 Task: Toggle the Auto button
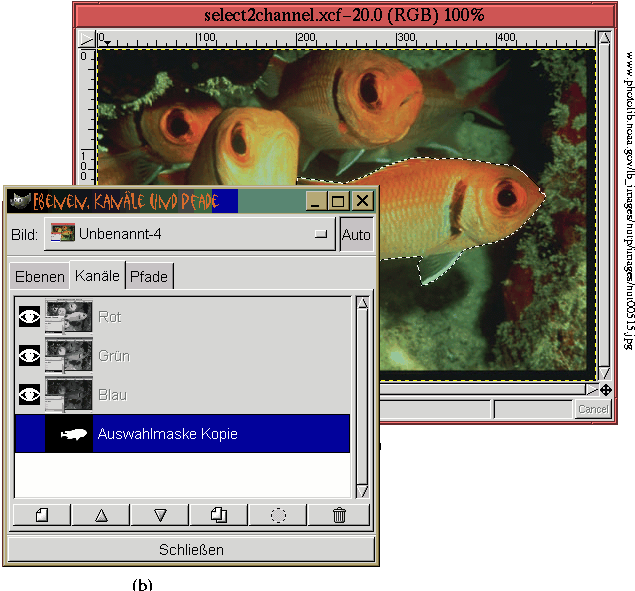tap(356, 236)
